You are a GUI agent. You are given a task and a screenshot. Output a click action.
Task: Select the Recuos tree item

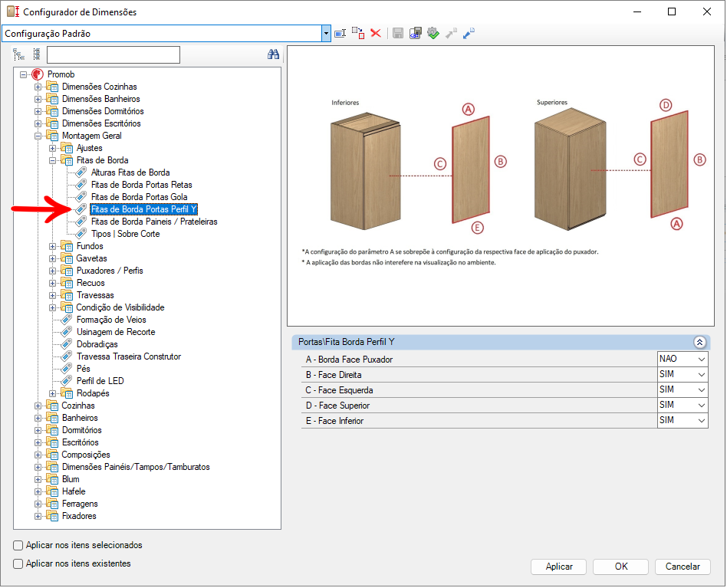90,283
